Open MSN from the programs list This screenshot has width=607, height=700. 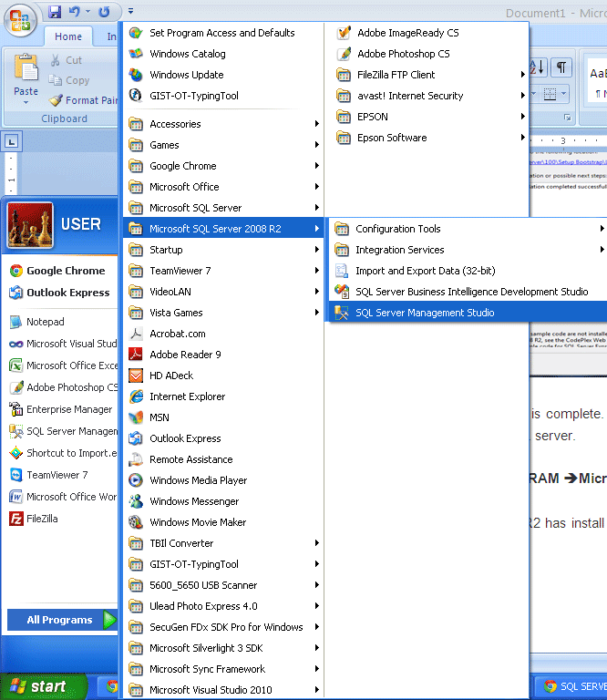pyautogui.click(x=222, y=417)
